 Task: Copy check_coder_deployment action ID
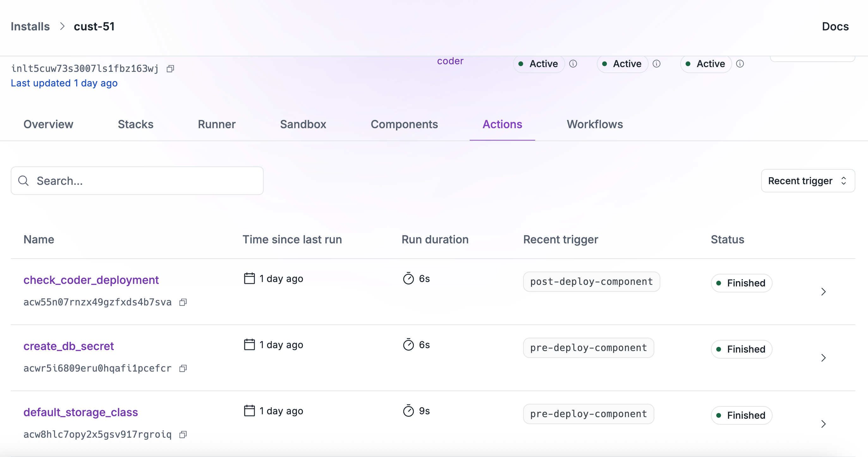tap(183, 302)
